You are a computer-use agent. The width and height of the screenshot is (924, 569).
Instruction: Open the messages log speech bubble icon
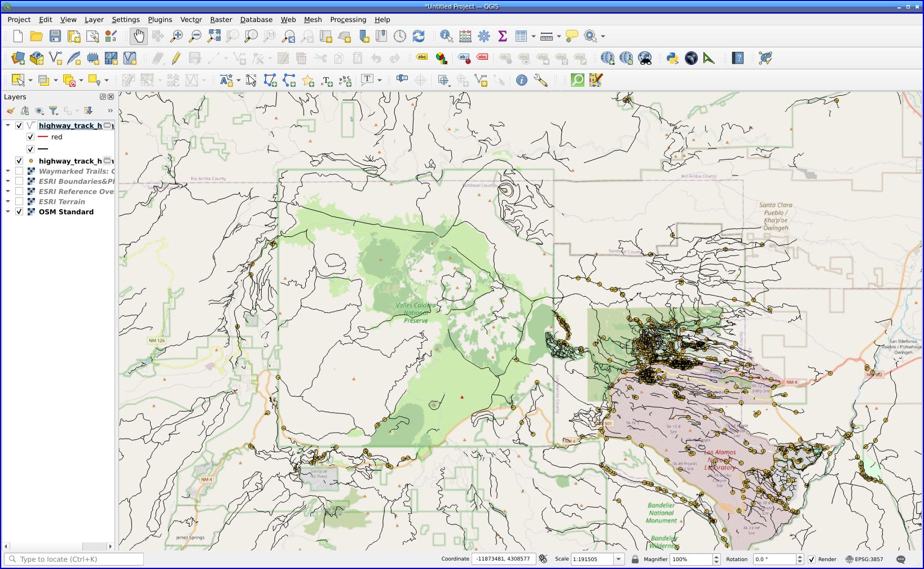pyautogui.click(x=901, y=559)
